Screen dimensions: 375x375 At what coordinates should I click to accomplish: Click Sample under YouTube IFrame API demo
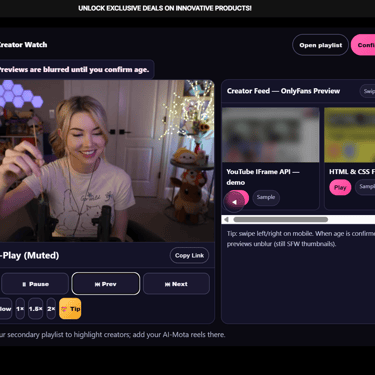[x=266, y=198]
